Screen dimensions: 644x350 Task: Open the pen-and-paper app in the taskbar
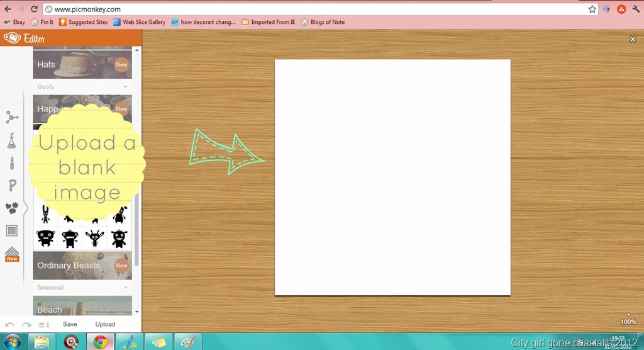tap(130, 342)
